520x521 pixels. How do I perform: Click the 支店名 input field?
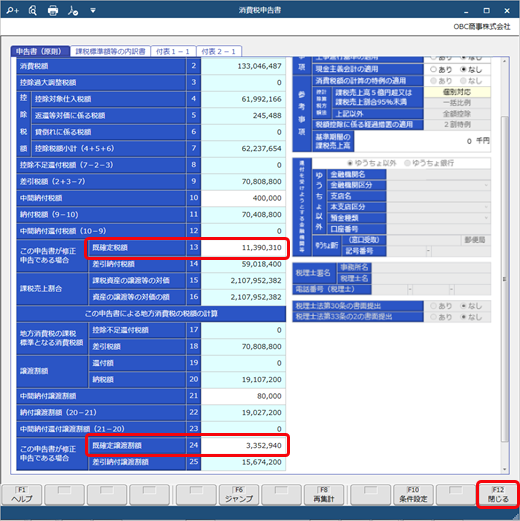[x=438, y=196]
